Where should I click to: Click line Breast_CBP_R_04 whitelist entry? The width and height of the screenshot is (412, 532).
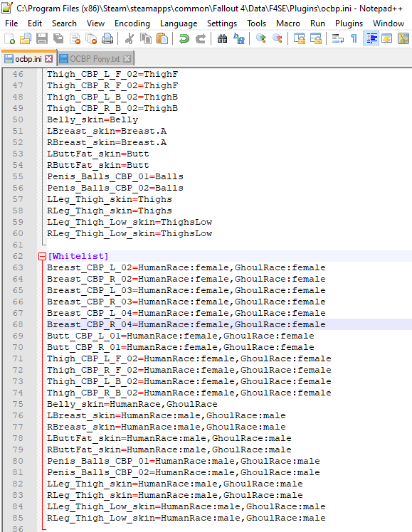(186, 324)
